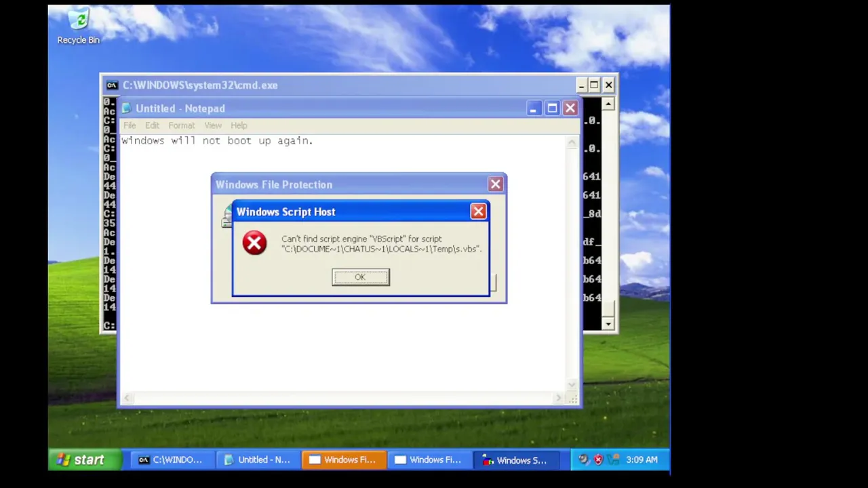Click the cmd.exe title bar icon

click(112, 85)
